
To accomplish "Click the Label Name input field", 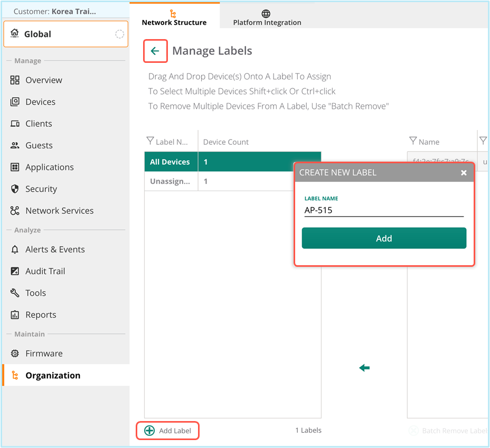I will coord(383,210).
